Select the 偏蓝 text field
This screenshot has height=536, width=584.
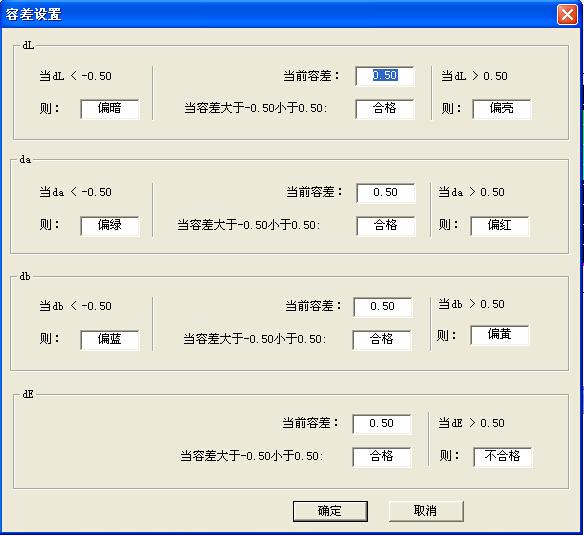[x=110, y=340]
